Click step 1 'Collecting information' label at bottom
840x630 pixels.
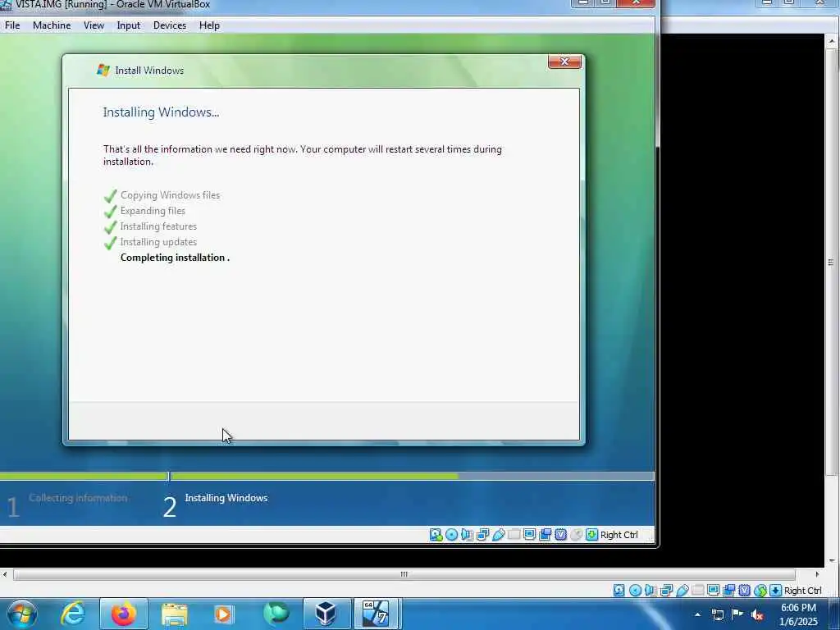(x=78, y=498)
